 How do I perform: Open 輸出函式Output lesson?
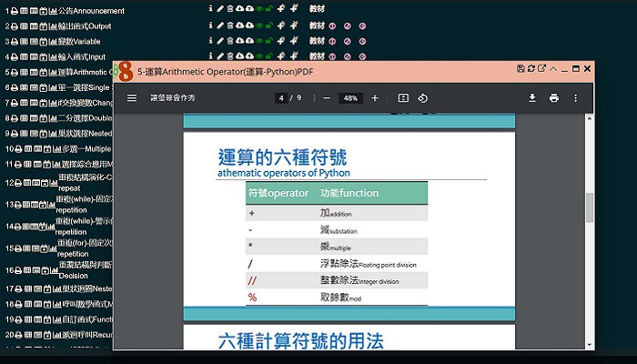click(85, 26)
